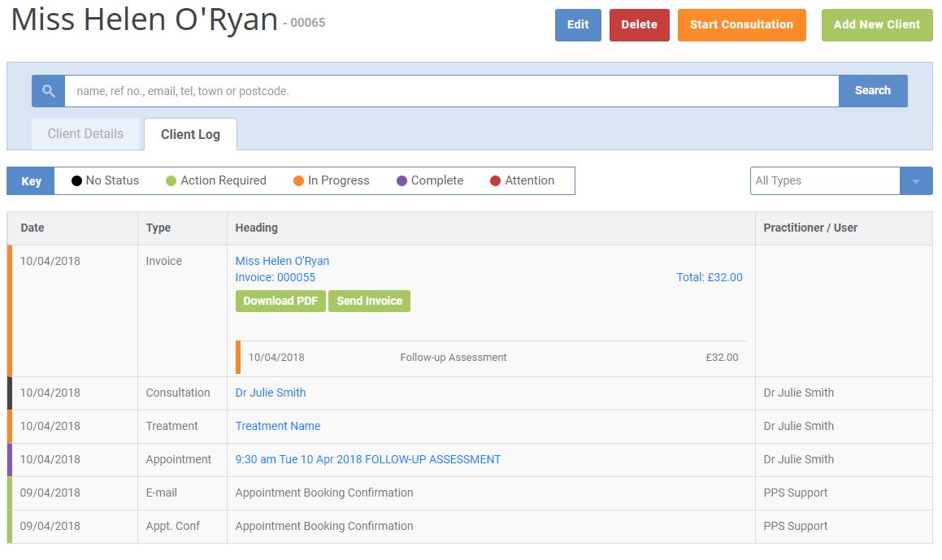
Task: Click PPS Support in the E-mail row
Action: pyautogui.click(x=796, y=493)
